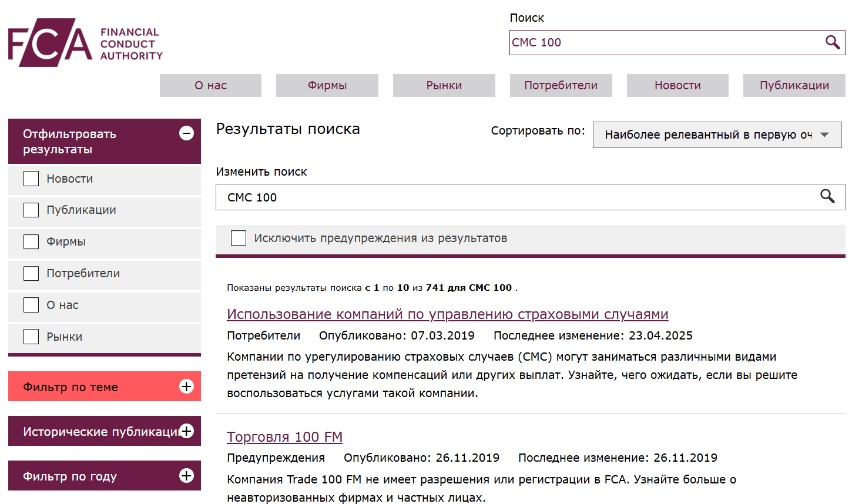Click the plus icon on 'Исторические публикации'
852x504 pixels.
point(187,431)
